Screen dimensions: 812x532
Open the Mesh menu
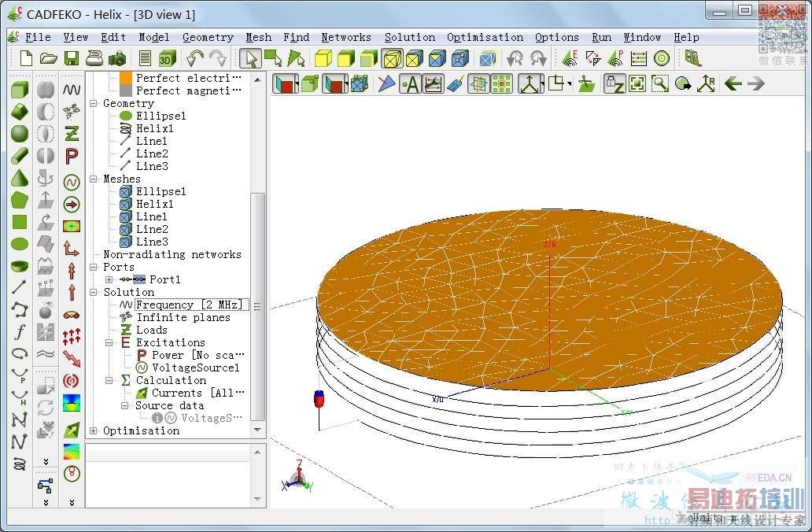point(258,37)
